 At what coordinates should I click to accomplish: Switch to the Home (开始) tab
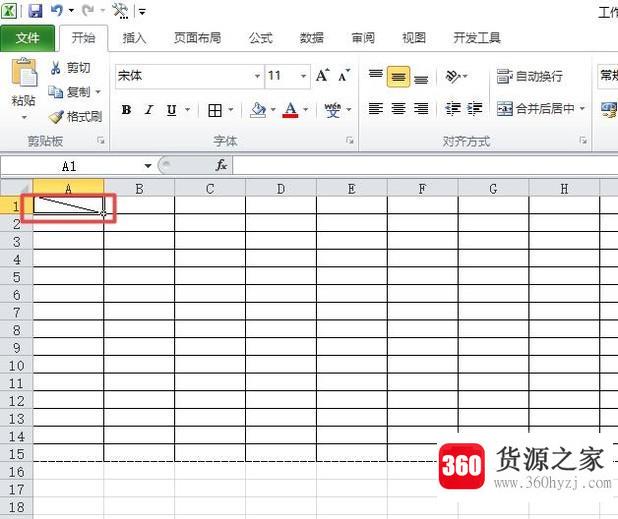pyautogui.click(x=84, y=38)
